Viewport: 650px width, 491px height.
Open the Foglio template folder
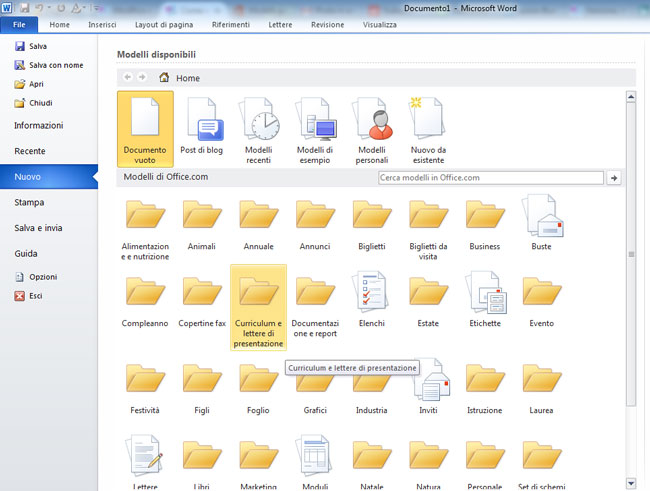pyautogui.click(x=258, y=388)
